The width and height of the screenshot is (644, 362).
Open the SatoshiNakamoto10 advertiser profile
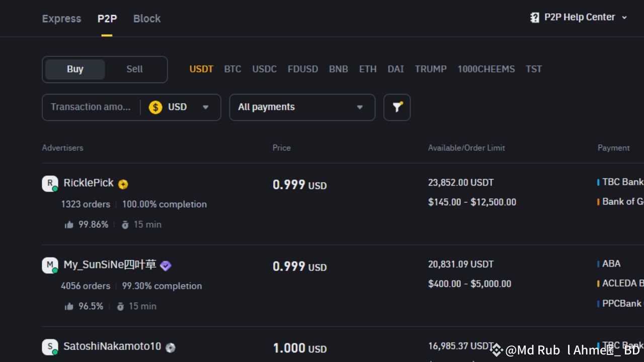click(x=112, y=346)
